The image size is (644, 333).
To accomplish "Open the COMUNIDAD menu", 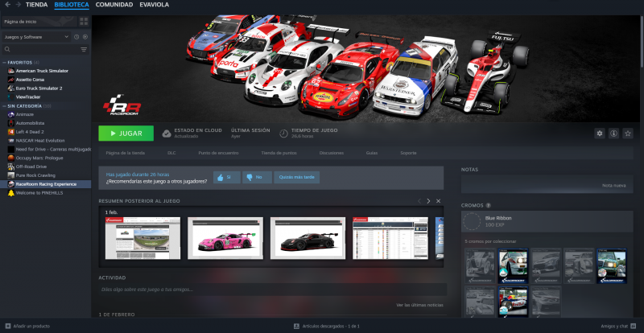I will (114, 5).
